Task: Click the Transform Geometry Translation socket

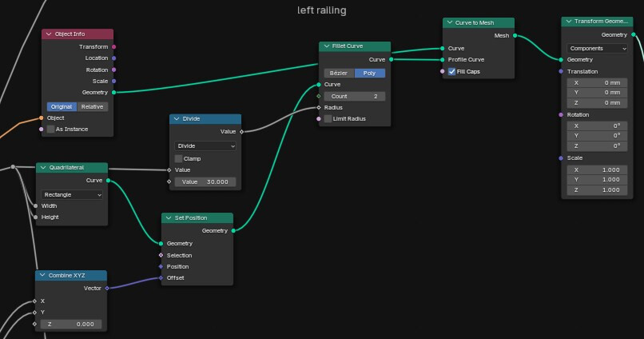Action: click(561, 71)
